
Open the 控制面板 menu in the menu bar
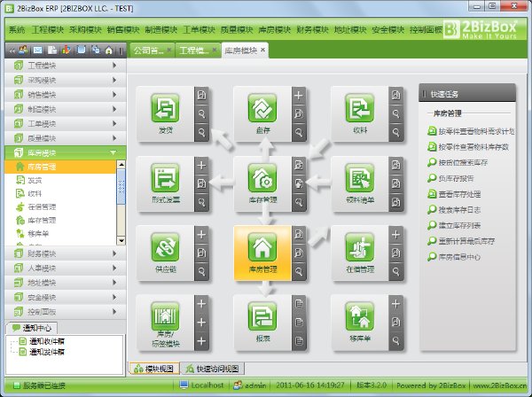point(426,30)
